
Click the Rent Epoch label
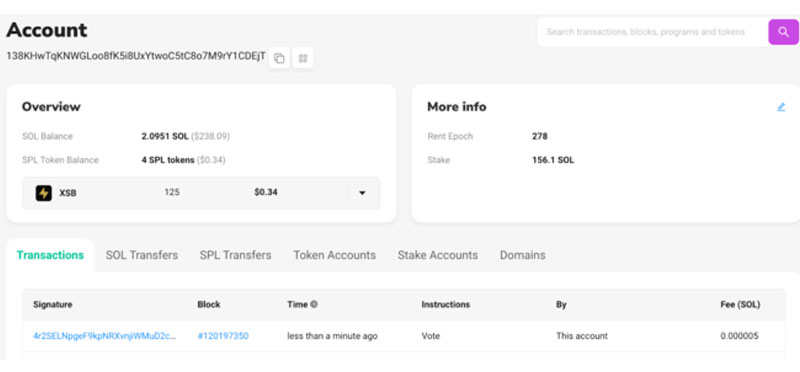point(450,136)
